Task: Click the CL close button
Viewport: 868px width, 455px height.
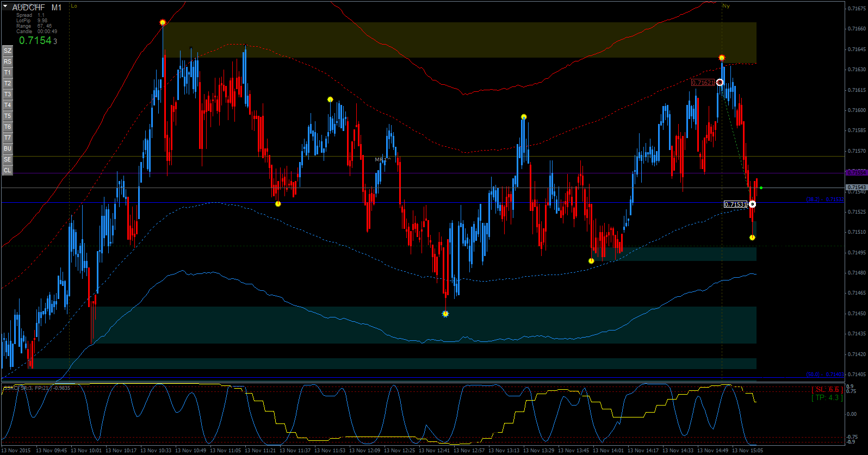Action: click(x=8, y=170)
